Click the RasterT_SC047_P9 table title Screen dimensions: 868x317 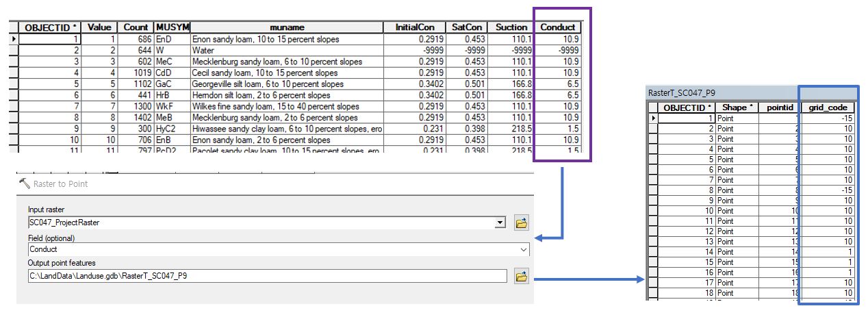[x=682, y=92]
